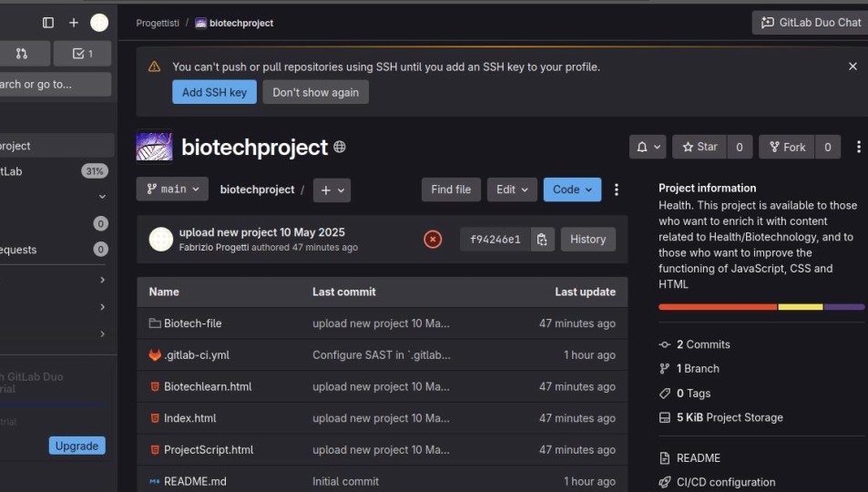Open the upload new project commit
868x492 pixels.
click(x=261, y=232)
